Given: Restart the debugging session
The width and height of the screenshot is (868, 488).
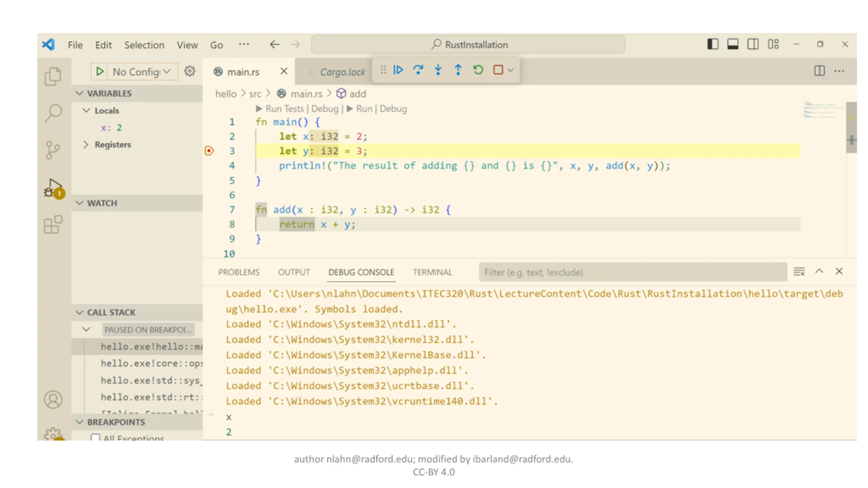Looking at the screenshot, I should click(478, 70).
